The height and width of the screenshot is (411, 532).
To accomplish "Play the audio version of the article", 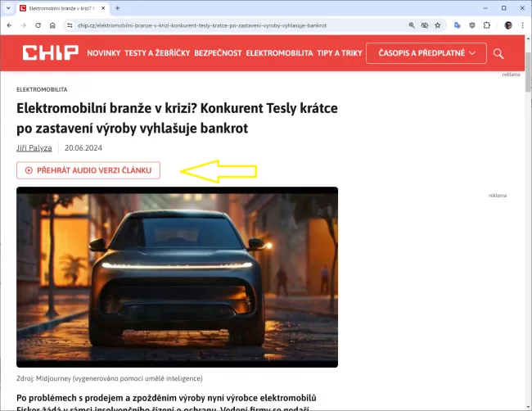I will [x=88, y=170].
